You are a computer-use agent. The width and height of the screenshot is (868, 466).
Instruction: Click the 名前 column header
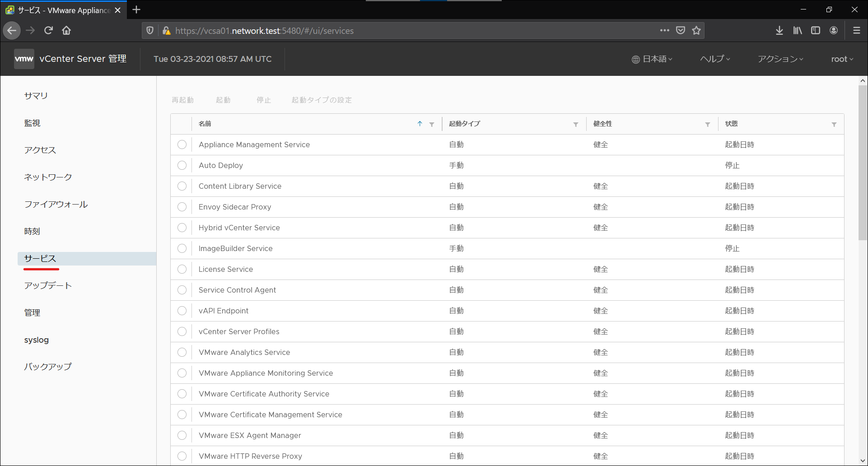[205, 124]
